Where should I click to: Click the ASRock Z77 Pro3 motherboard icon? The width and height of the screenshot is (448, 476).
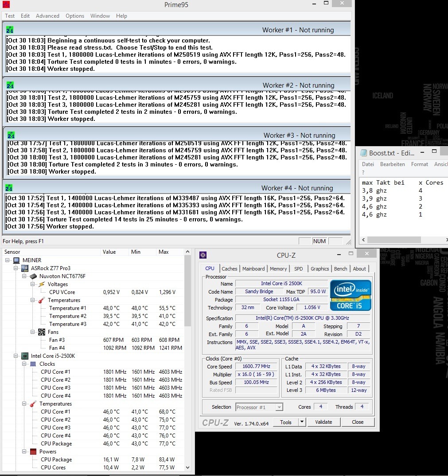[25, 268]
